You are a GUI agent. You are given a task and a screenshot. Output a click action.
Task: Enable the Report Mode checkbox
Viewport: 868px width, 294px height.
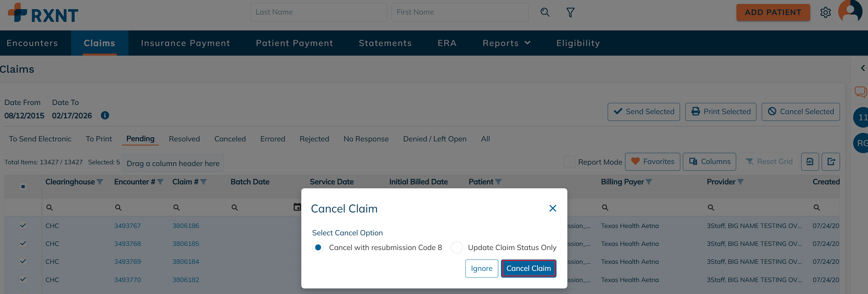coord(570,162)
